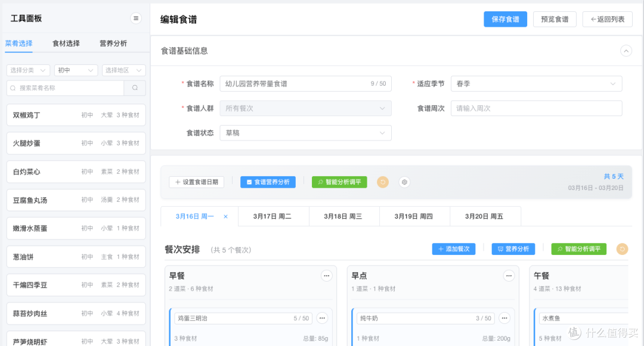
Task: Select the 3月17日 周二 tab
Action: click(273, 216)
